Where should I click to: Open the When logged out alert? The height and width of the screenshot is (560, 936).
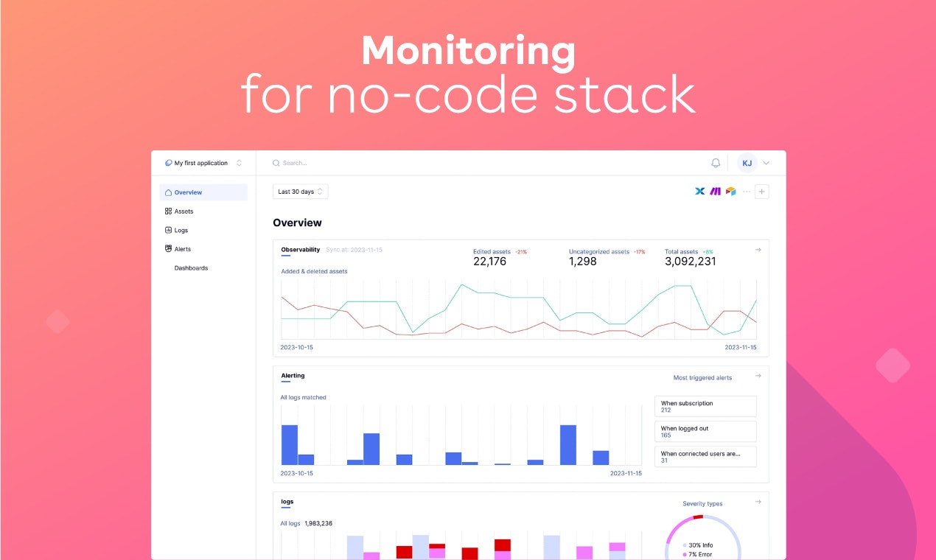(705, 432)
